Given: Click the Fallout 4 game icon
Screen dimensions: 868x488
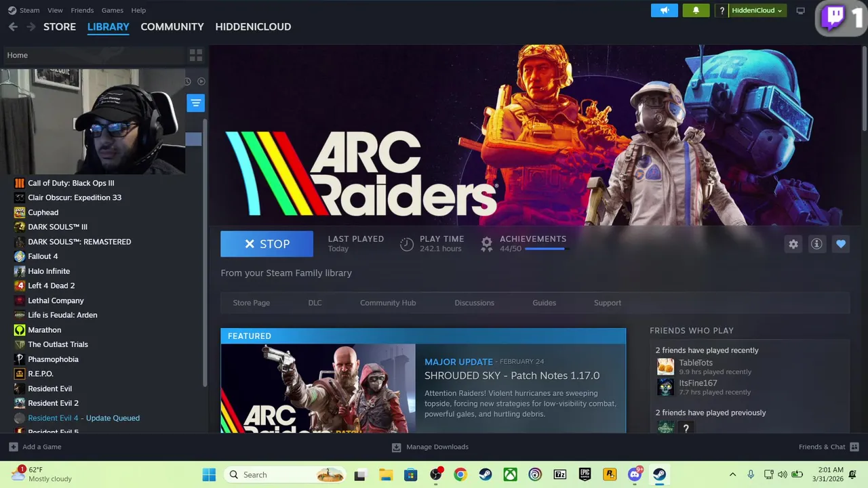Looking at the screenshot, I should pos(20,256).
